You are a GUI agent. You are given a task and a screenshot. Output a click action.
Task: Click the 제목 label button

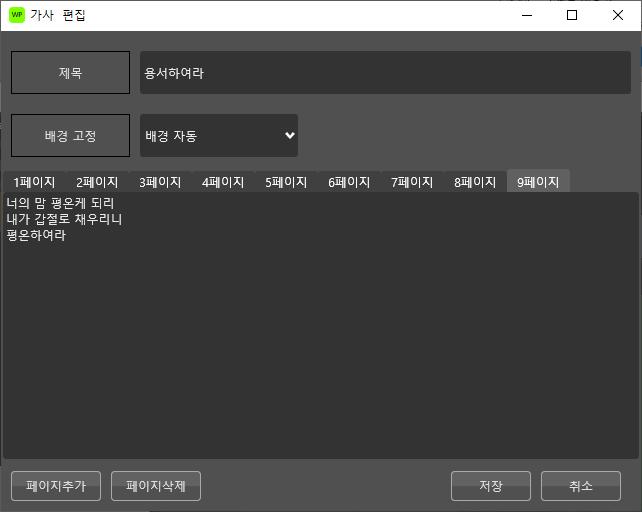tap(70, 72)
